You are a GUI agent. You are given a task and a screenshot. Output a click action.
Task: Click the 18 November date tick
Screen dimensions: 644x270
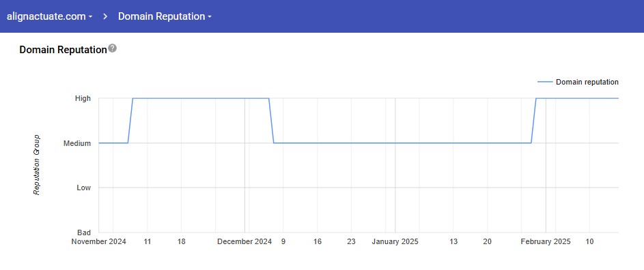coord(181,241)
